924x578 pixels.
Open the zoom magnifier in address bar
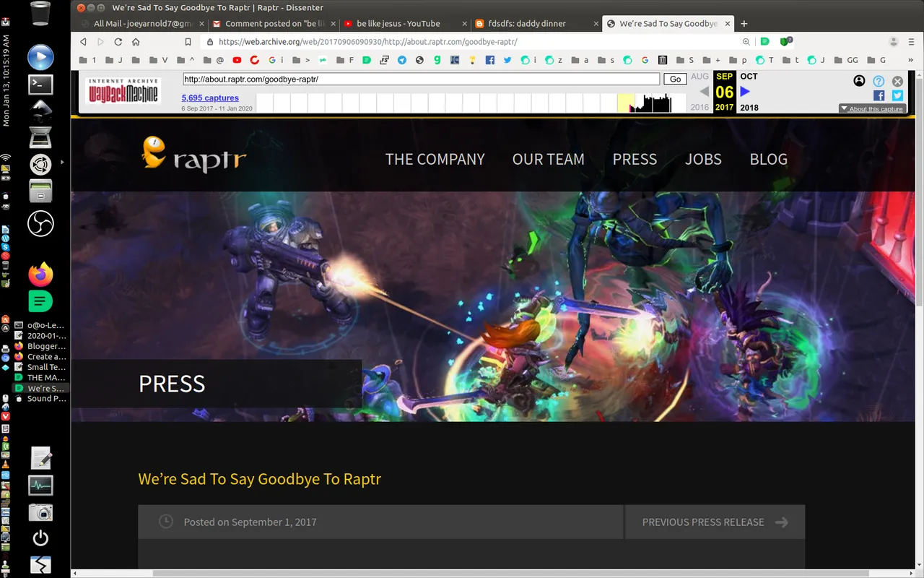(746, 42)
